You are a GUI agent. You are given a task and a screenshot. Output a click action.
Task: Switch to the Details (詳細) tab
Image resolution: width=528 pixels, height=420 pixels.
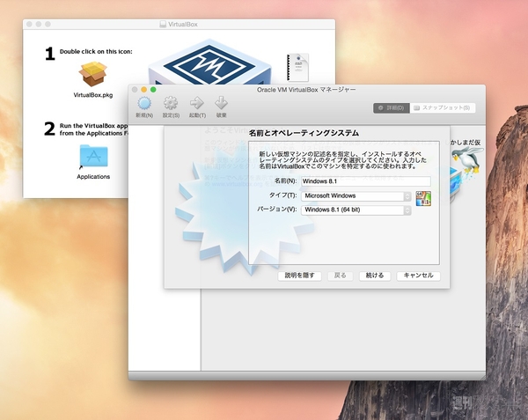[392, 107]
